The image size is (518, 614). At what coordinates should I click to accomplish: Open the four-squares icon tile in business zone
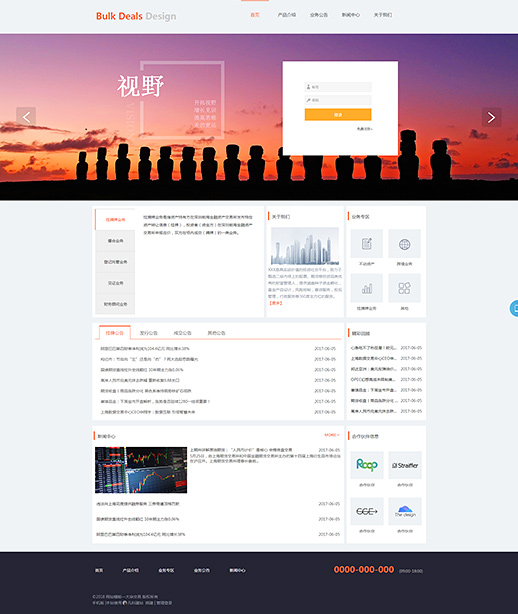[404, 288]
